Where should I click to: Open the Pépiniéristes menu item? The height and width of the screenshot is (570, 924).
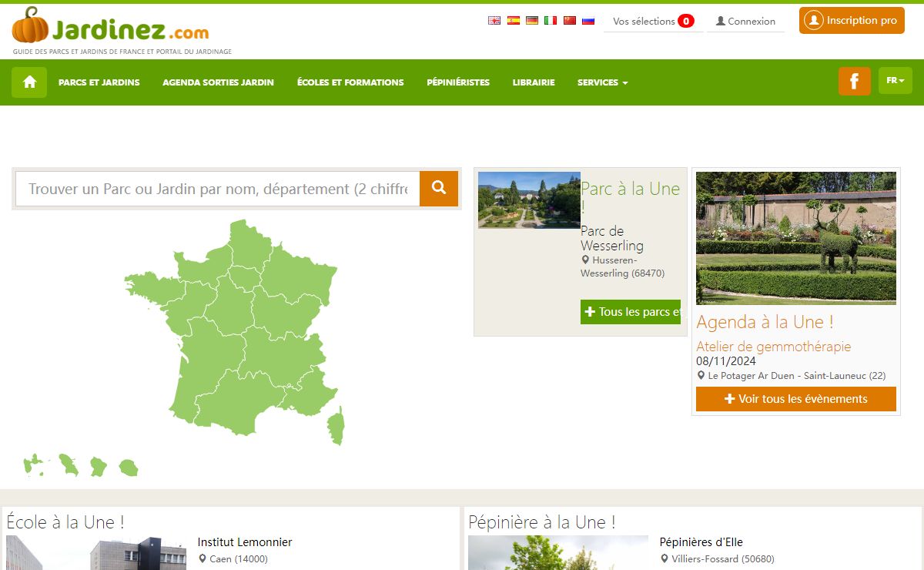tap(458, 82)
